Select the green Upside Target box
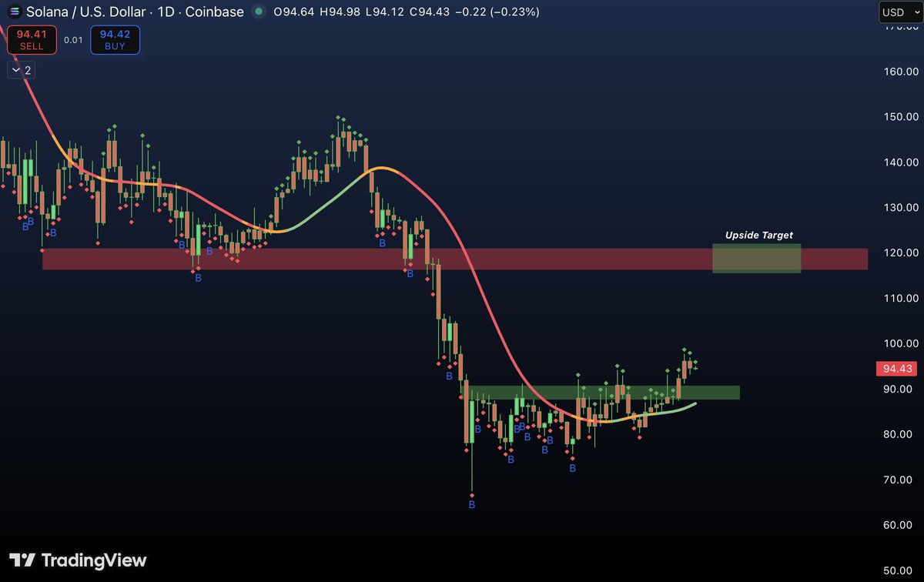924x582 pixels. [756, 258]
